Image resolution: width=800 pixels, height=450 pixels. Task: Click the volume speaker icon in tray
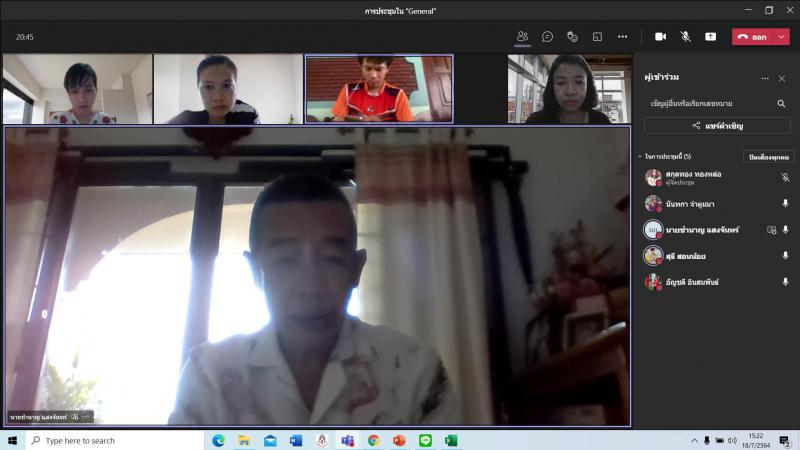pyautogui.click(x=732, y=440)
